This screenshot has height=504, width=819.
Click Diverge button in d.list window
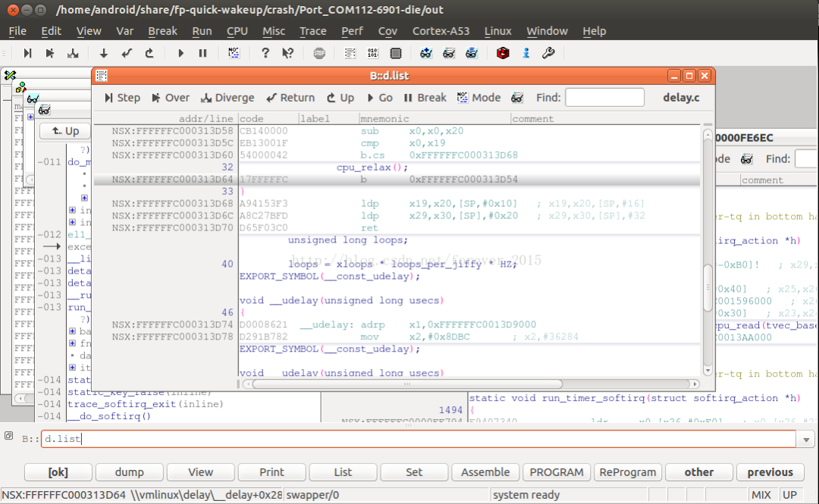click(227, 98)
